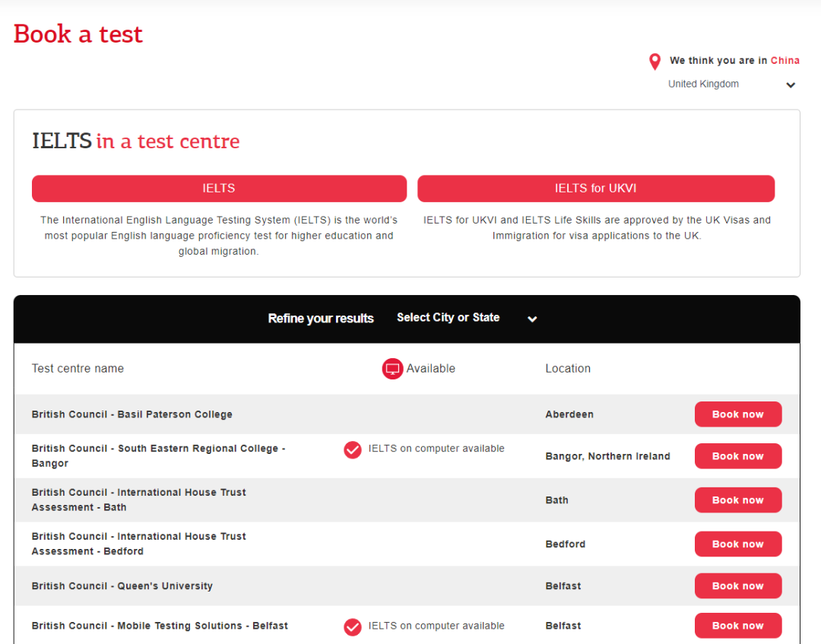The image size is (821, 644).
Task: Click the chevron beside United Kingdom
Action: point(791,85)
